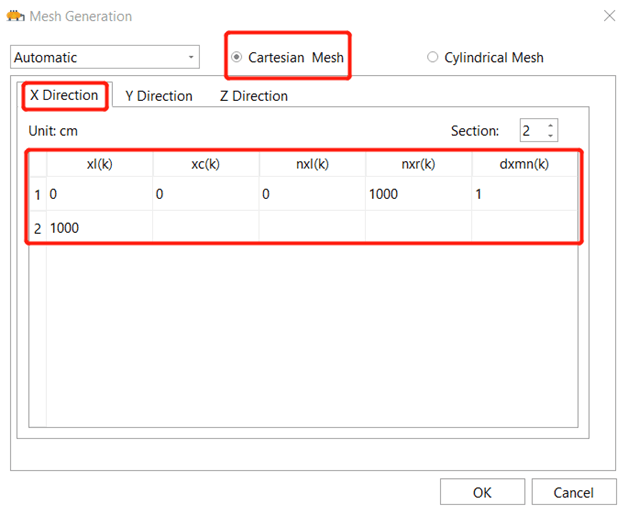Increase the Section count with up arrow
Screen dimensions: 628x515
551,126
